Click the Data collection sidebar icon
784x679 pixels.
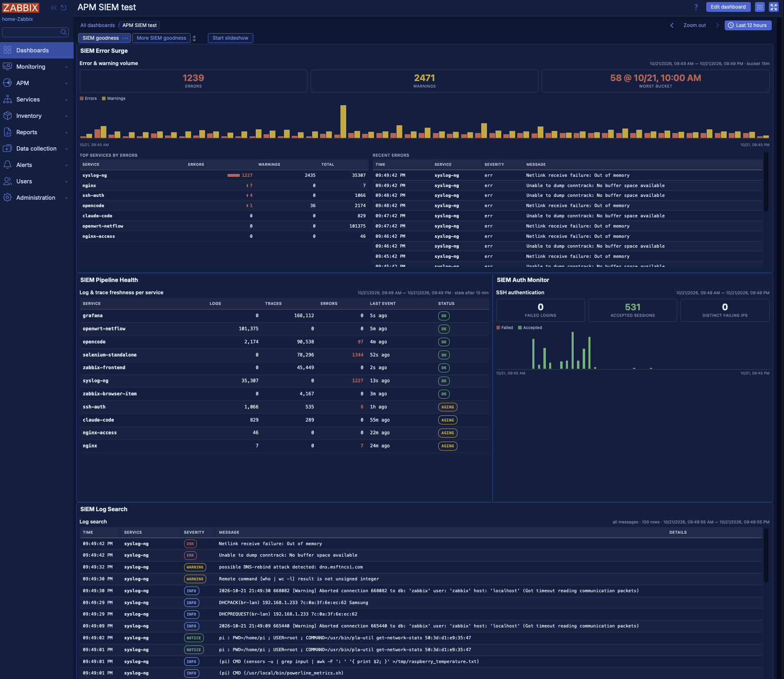point(7,148)
